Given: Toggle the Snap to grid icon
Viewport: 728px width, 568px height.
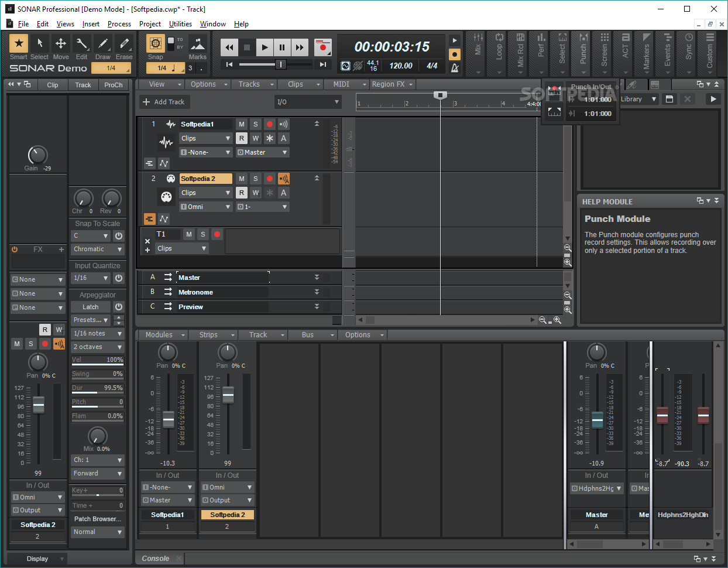Looking at the screenshot, I should (x=155, y=43).
